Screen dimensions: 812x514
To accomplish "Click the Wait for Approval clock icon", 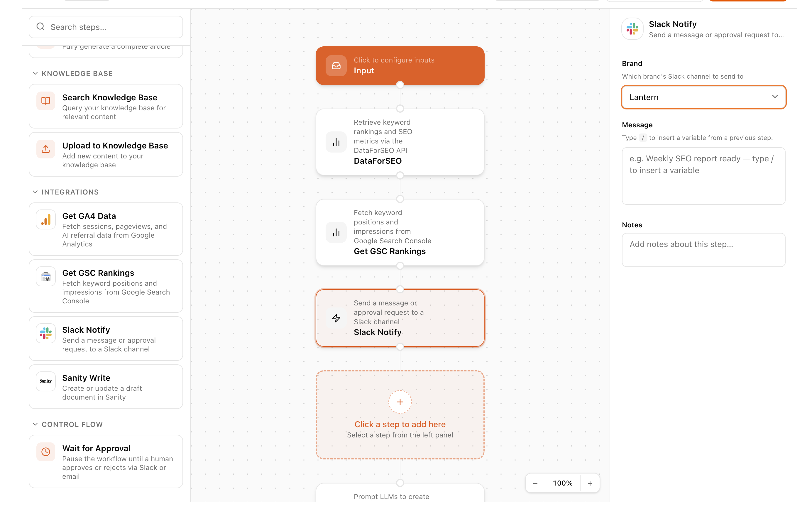I will 45,452.
